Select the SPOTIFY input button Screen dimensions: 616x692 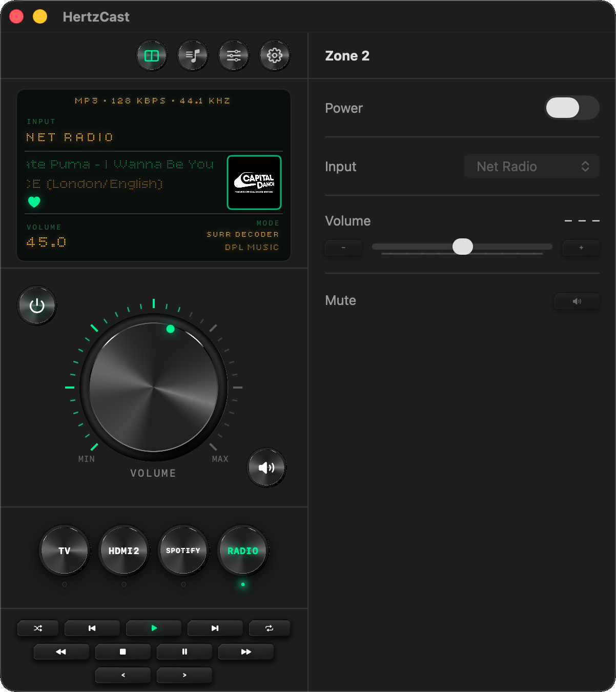point(183,551)
